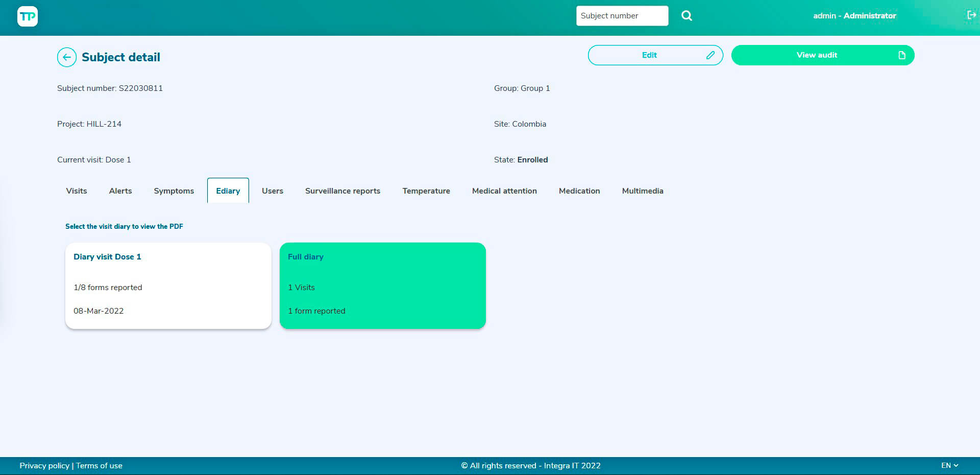Open the Medication tab
Screen dimensions: 980x475
pyautogui.click(x=579, y=191)
